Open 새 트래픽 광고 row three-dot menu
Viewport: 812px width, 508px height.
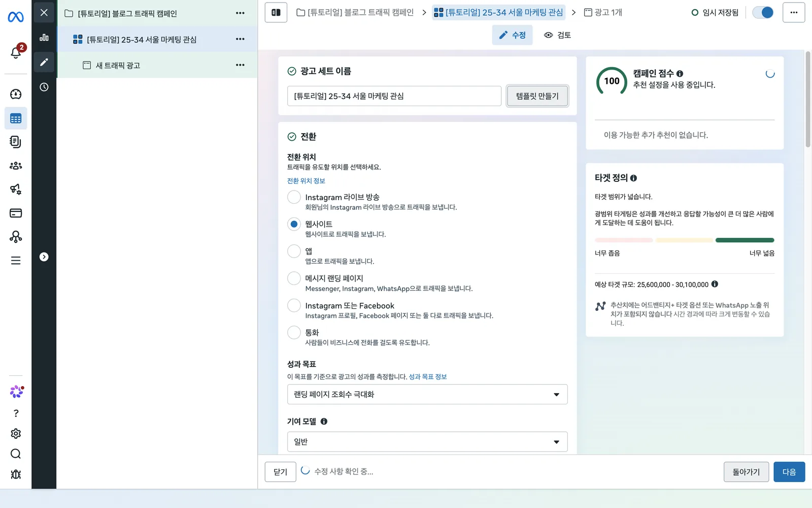coord(240,65)
